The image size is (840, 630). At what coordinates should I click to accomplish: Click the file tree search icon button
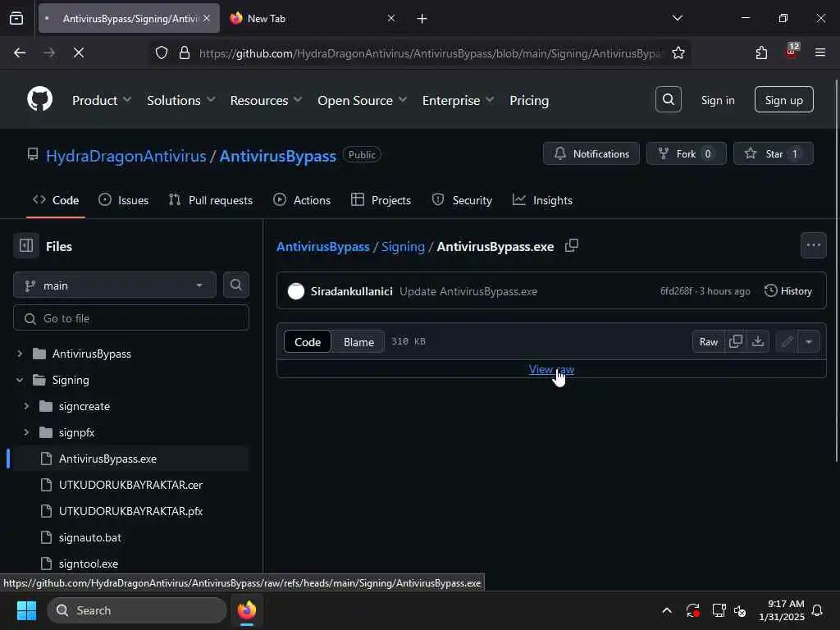click(x=235, y=285)
